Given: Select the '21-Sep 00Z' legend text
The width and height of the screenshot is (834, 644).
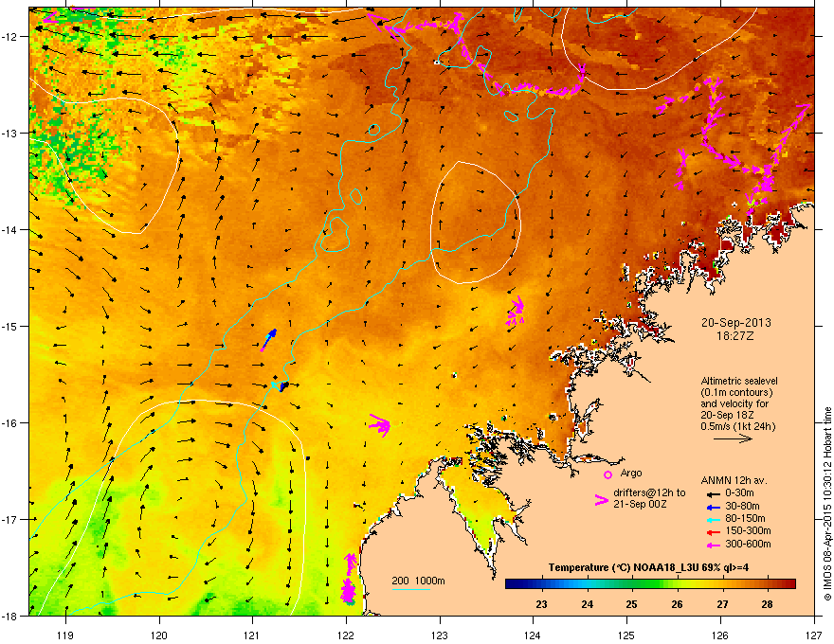Looking at the screenshot, I should coord(640,504).
